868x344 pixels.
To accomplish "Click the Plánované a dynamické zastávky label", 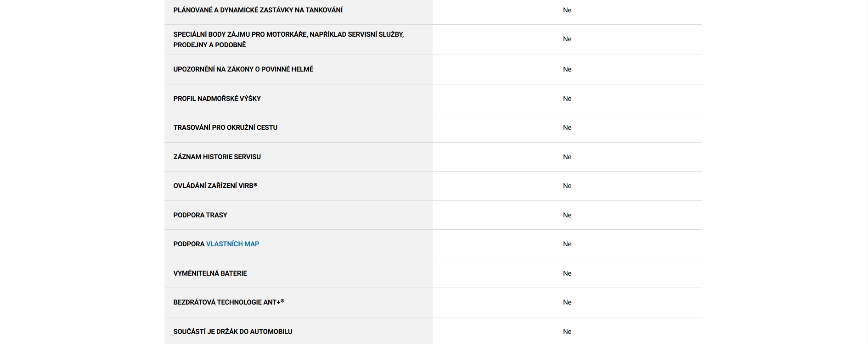I will [x=258, y=10].
